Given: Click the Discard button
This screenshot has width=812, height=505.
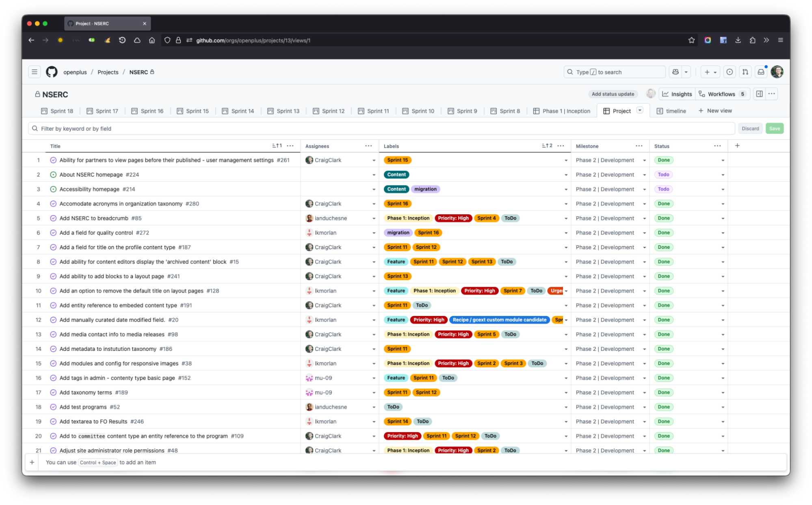Looking at the screenshot, I should point(750,128).
